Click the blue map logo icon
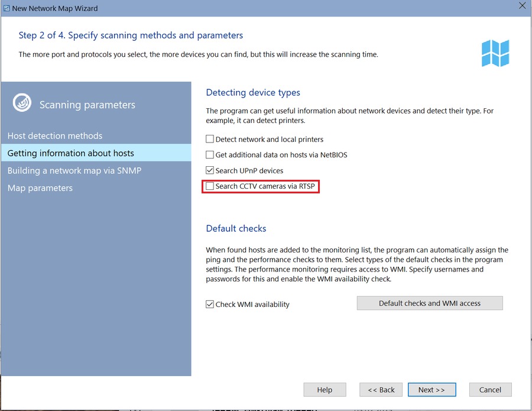 [x=495, y=53]
